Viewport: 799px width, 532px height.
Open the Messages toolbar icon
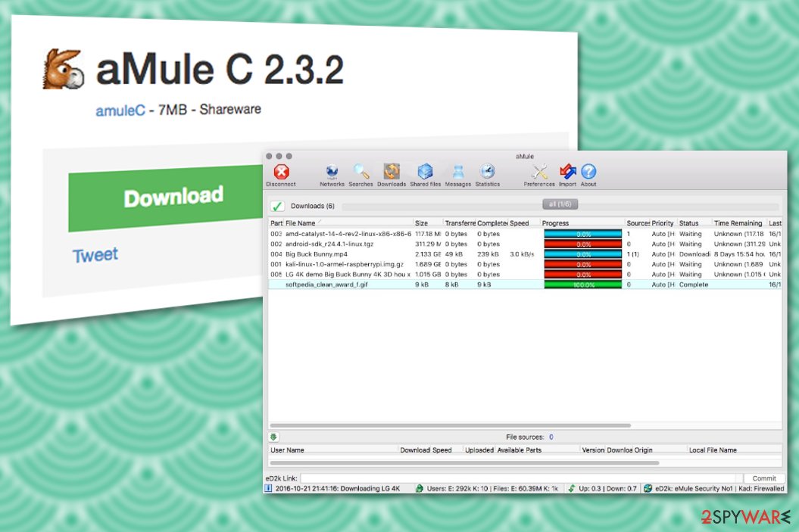point(457,175)
